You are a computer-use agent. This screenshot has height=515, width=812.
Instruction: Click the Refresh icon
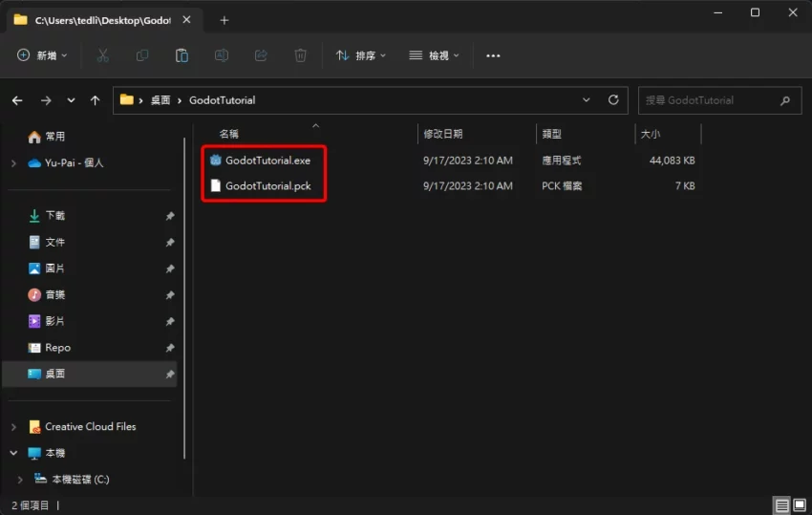(x=613, y=100)
